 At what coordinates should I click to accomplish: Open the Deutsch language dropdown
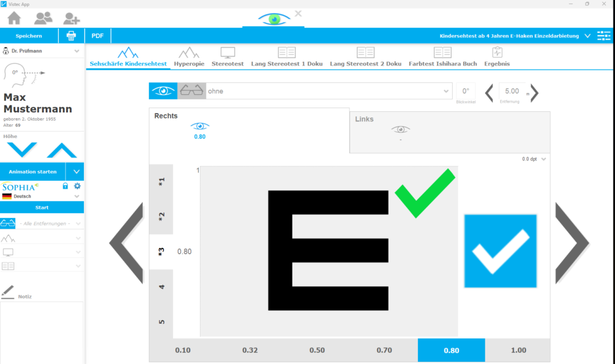pyautogui.click(x=77, y=196)
